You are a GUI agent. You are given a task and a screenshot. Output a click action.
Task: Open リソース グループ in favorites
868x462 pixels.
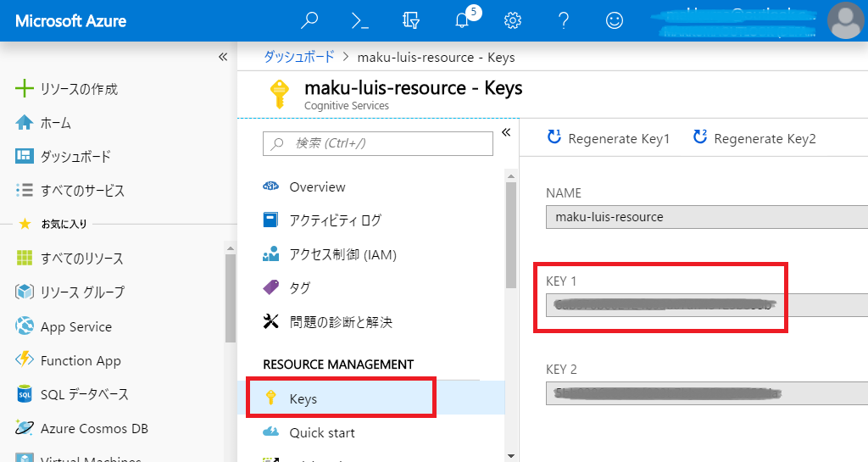(82, 292)
